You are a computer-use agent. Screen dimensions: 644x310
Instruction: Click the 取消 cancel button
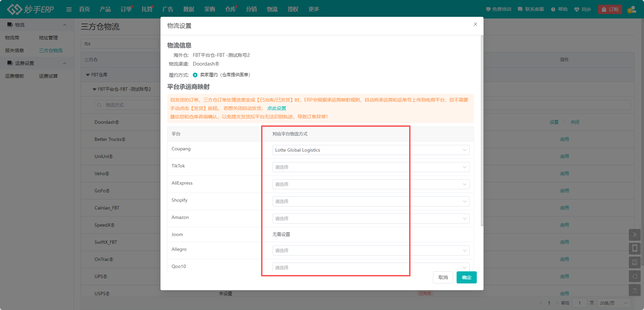(443, 277)
